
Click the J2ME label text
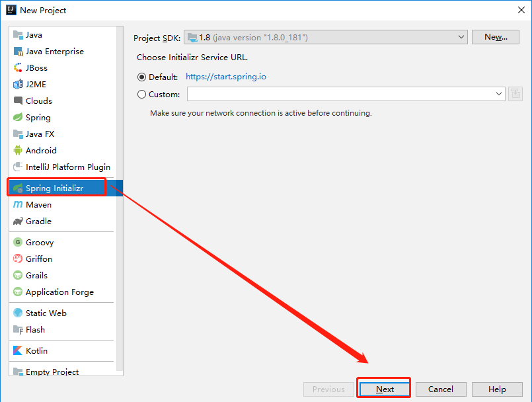(x=36, y=84)
